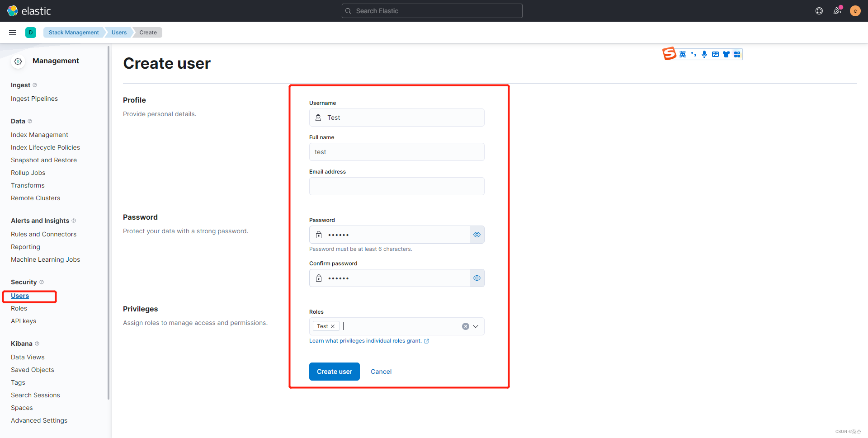
Task: Click info icon beside Alerts and Insights
Action: point(74,221)
